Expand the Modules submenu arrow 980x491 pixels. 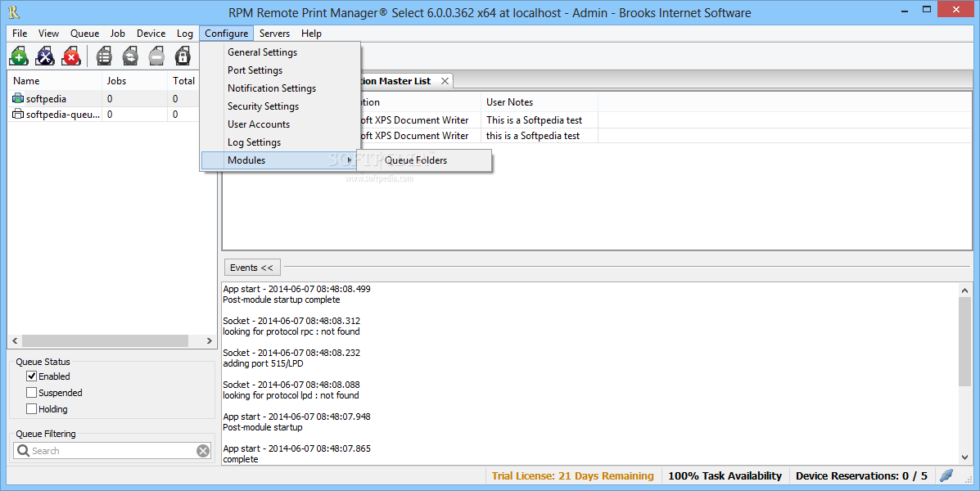(x=350, y=160)
